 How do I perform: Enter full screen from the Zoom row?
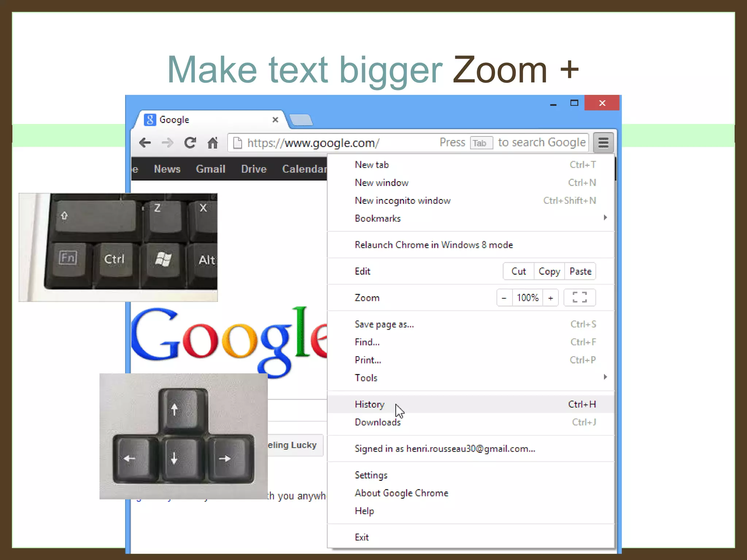(580, 297)
